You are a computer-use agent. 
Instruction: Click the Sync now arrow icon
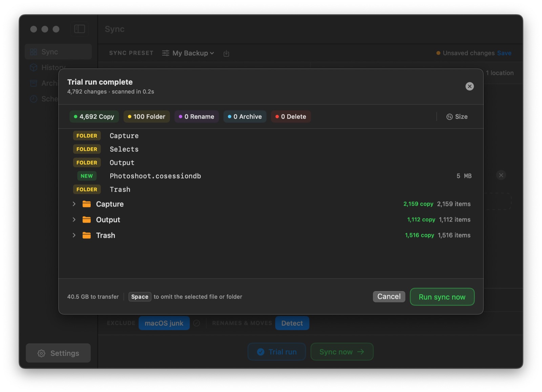coord(360,352)
